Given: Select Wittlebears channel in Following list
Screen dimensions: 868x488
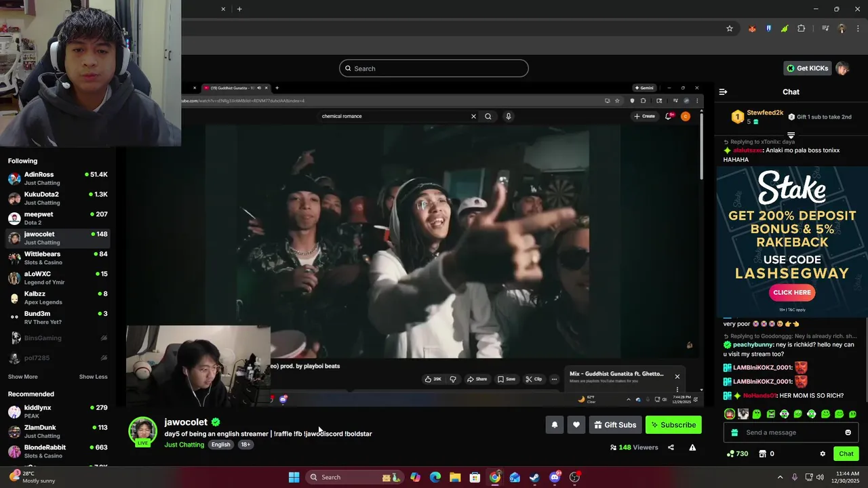Looking at the screenshot, I should (x=58, y=258).
